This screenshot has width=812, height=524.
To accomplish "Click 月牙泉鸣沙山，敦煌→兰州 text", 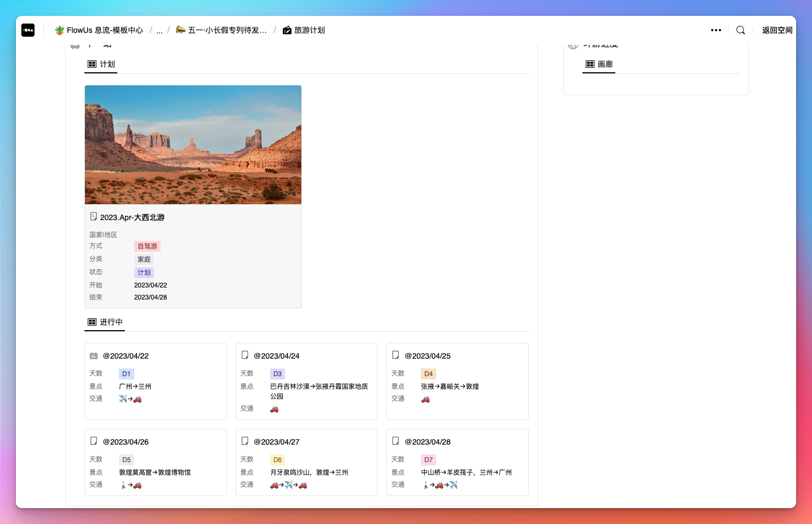I will pyautogui.click(x=309, y=473).
